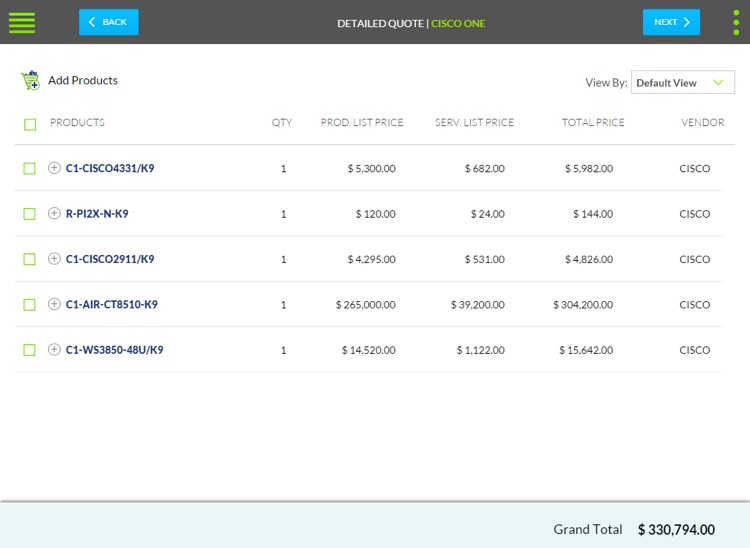Open the three-dot overflow menu

pyautogui.click(x=736, y=22)
